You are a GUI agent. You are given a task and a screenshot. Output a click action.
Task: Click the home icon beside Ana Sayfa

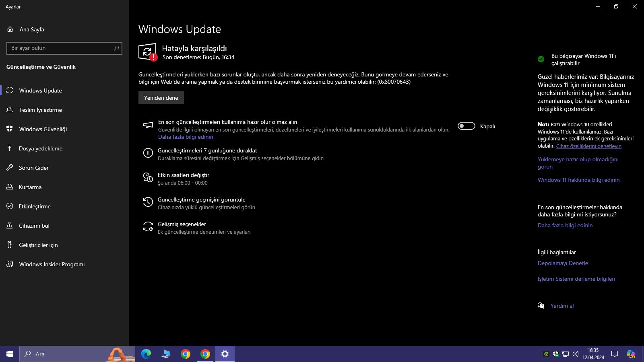click(x=10, y=29)
